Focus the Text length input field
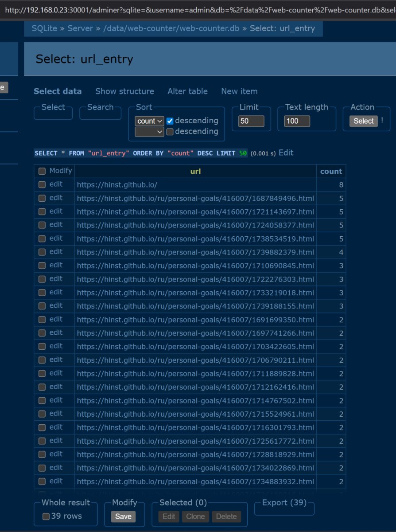 pos(297,121)
